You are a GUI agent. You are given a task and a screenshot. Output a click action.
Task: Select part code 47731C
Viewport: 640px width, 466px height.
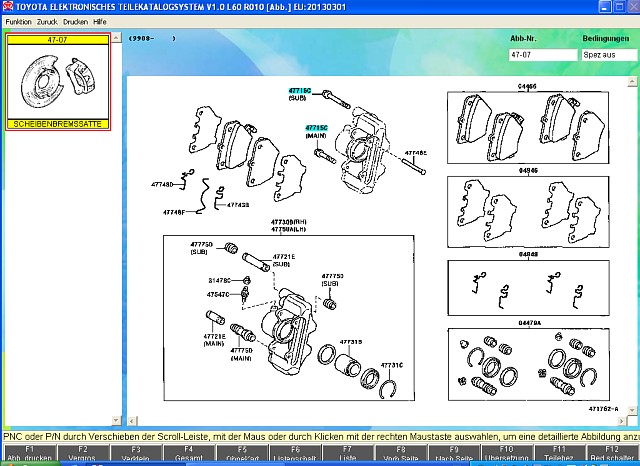click(392, 365)
